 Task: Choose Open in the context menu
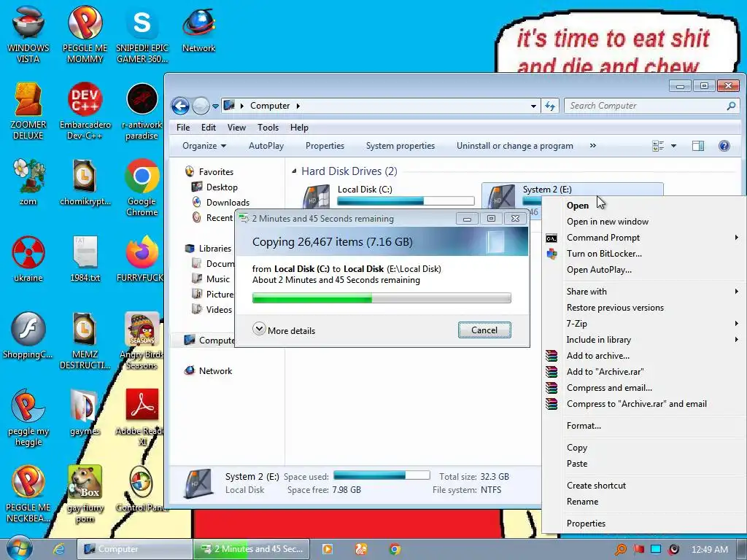[578, 205]
